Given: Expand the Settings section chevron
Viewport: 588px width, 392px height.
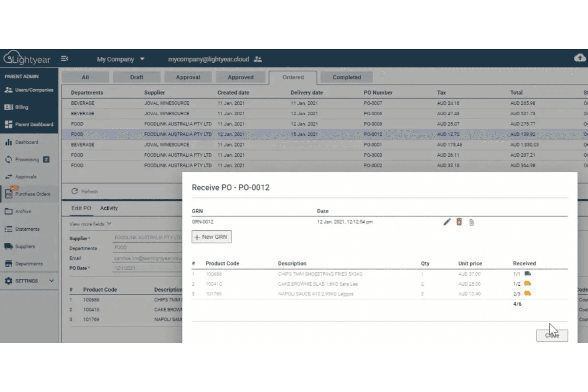Looking at the screenshot, I should (52, 281).
